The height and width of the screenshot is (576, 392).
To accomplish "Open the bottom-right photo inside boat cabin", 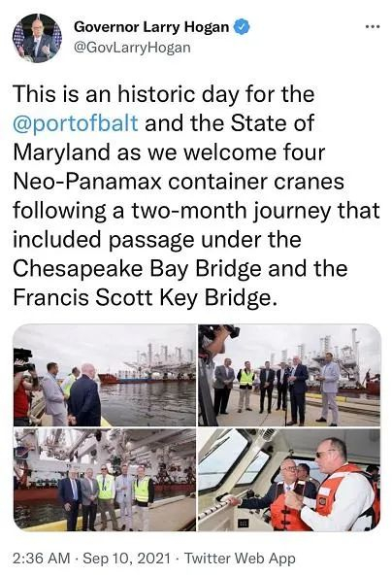I will [289, 480].
